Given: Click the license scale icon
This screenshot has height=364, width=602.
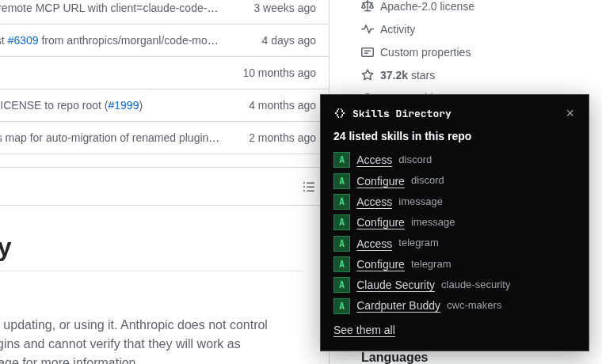Looking at the screenshot, I should pos(368,6).
